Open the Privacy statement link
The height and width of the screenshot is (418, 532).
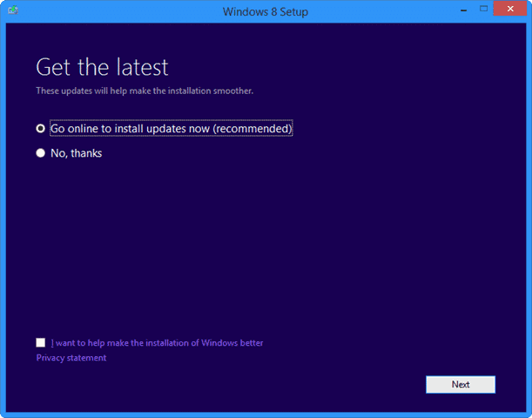[71, 358]
